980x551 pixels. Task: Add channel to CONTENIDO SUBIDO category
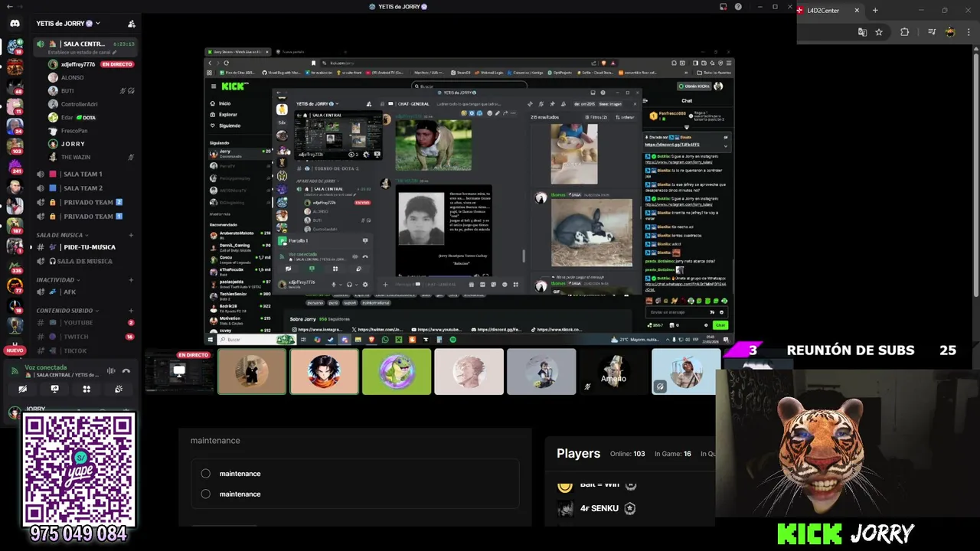point(131,311)
